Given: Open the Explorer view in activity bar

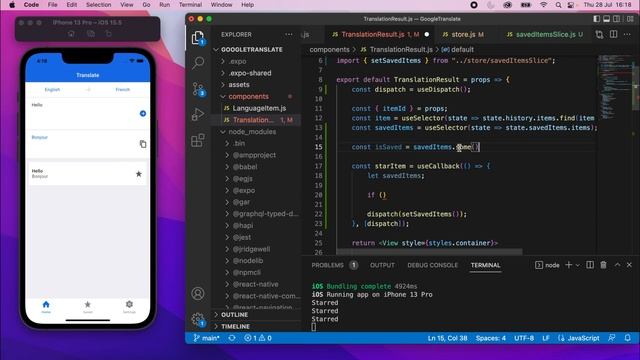Looking at the screenshot, I should pos(198,38).
